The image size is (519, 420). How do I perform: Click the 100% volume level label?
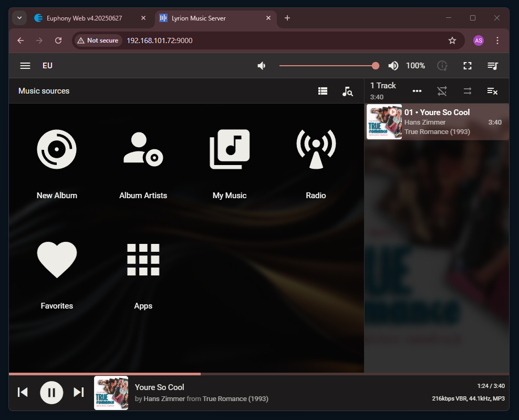[416, 66]
